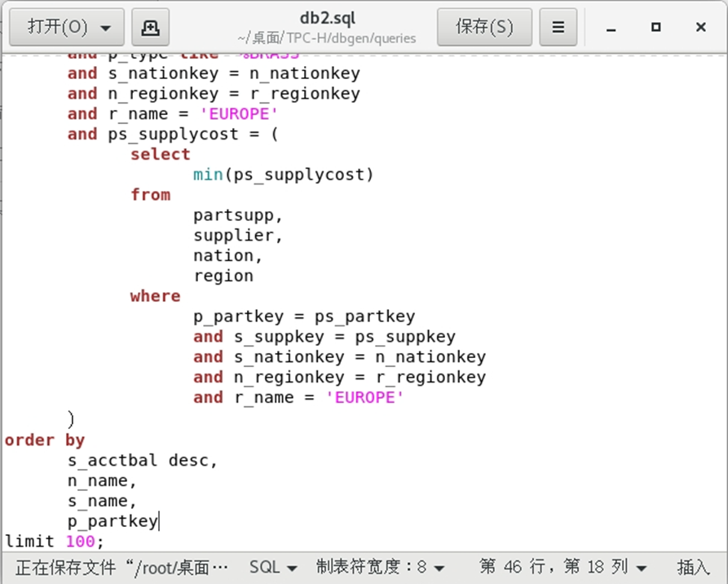
Task: Open the 打开(O) file button
Action: point(66,27)
